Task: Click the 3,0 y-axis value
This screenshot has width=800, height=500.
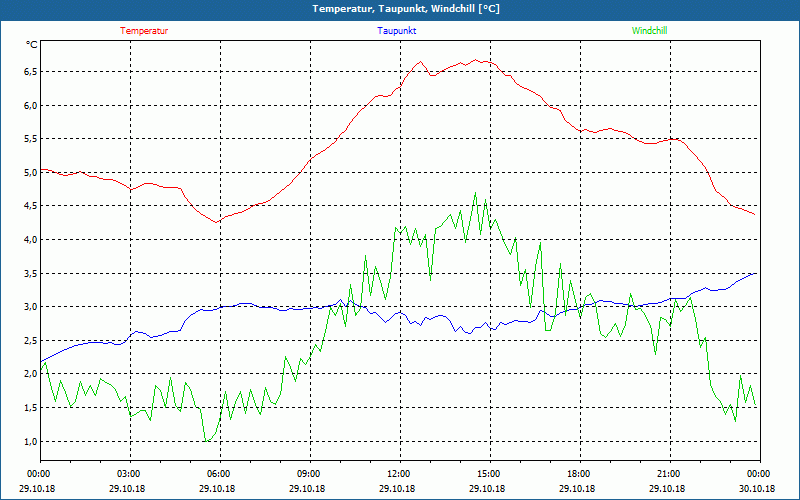Action: click(x=31, y=307)
